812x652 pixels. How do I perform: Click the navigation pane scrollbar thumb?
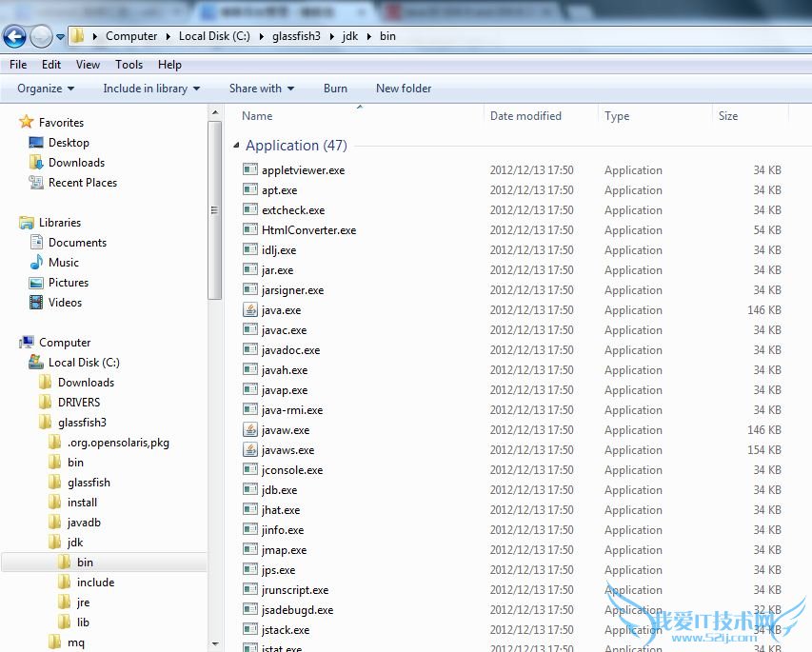tap(215, 210)
